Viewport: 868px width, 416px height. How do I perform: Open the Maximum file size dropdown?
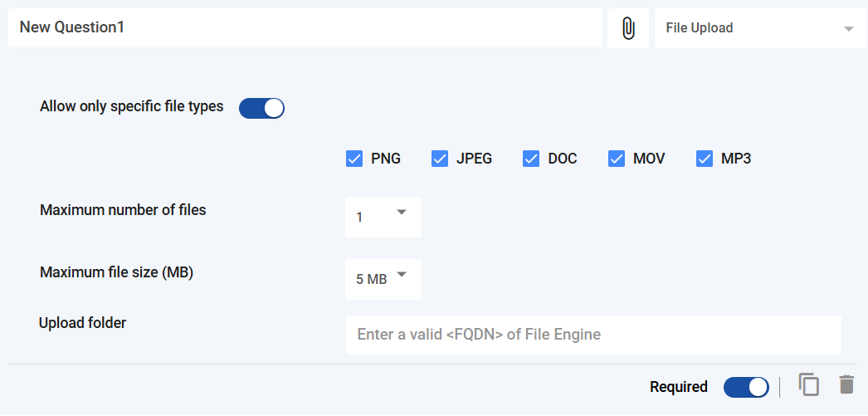(x=383, y=279)
